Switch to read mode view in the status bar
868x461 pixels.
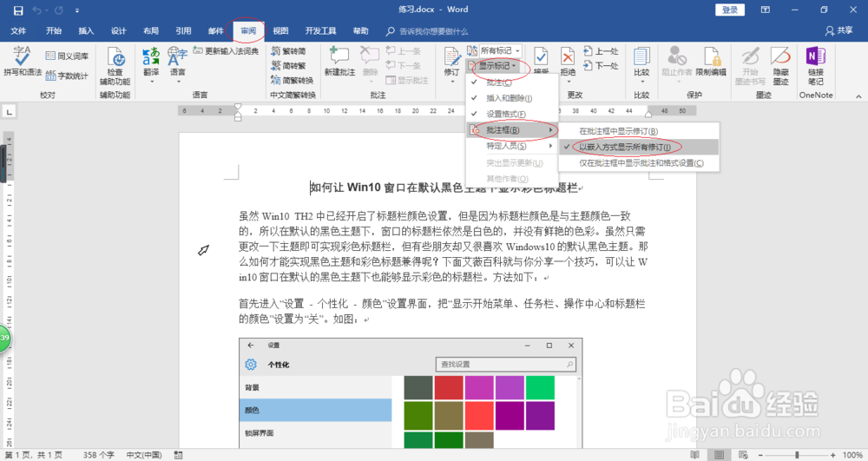pos(694,455)
